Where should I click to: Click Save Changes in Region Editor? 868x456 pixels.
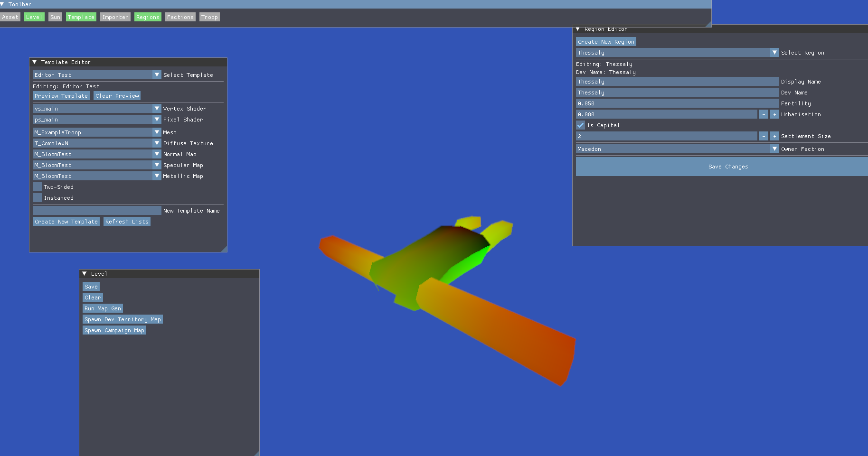pyautogui.click(x=722, y=167)
